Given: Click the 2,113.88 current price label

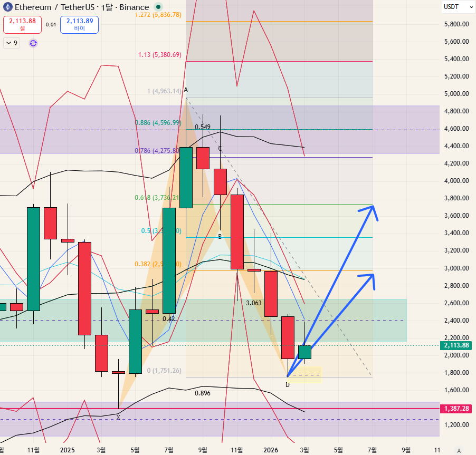Looking at the screenshot, I should click(456, 345).
